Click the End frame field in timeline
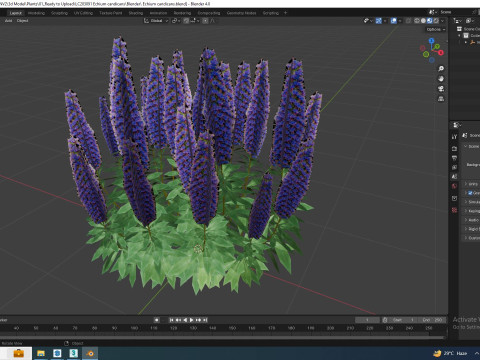Image resolution: width=480 pixels, height=360 pixels. point(432,320)
